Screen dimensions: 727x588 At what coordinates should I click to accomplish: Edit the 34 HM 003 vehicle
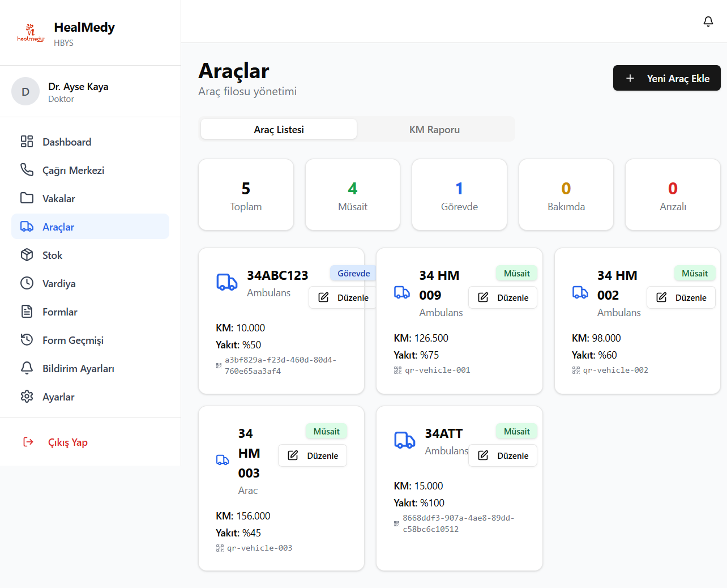tap(313, 456)
